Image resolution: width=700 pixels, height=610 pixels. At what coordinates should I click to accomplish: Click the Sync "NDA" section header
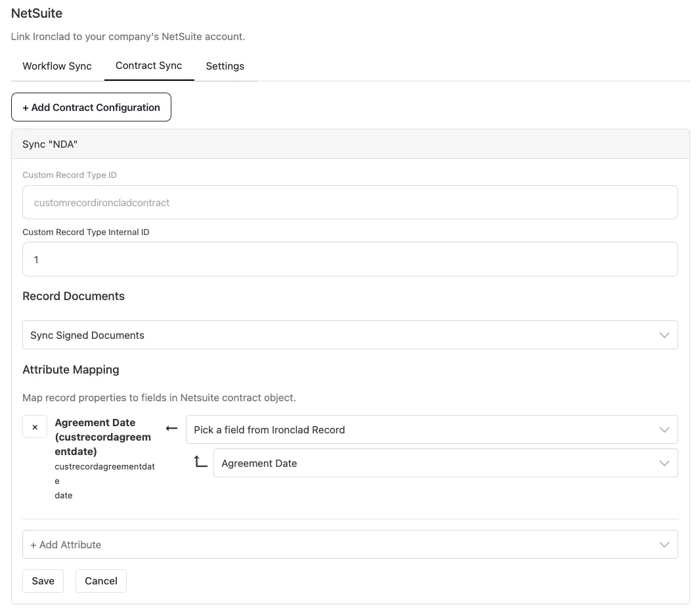[351, 144]
